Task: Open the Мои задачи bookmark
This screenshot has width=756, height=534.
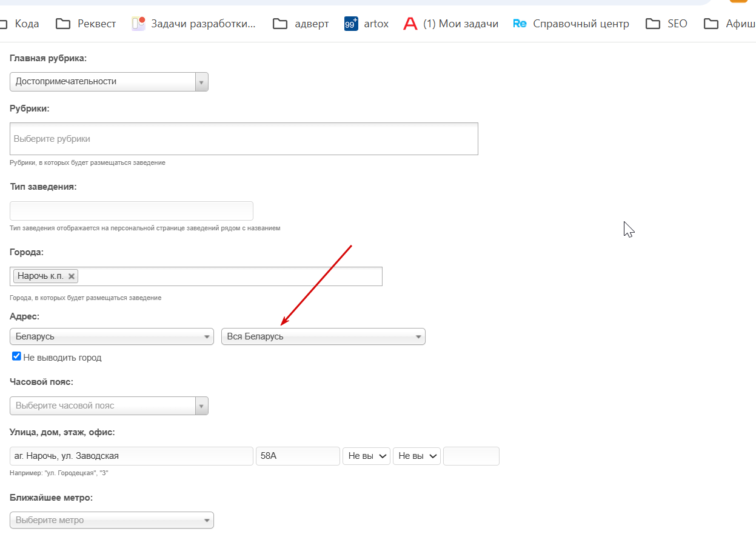Action: (451, 24)
